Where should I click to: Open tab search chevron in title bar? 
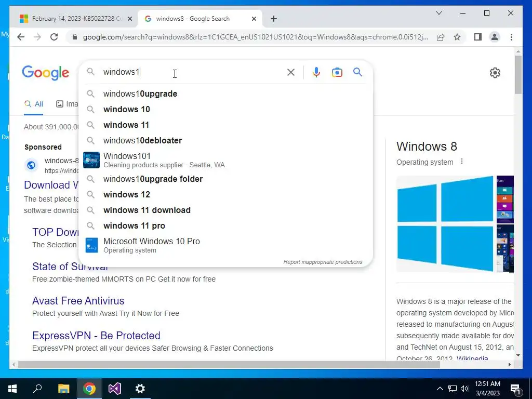438,13
